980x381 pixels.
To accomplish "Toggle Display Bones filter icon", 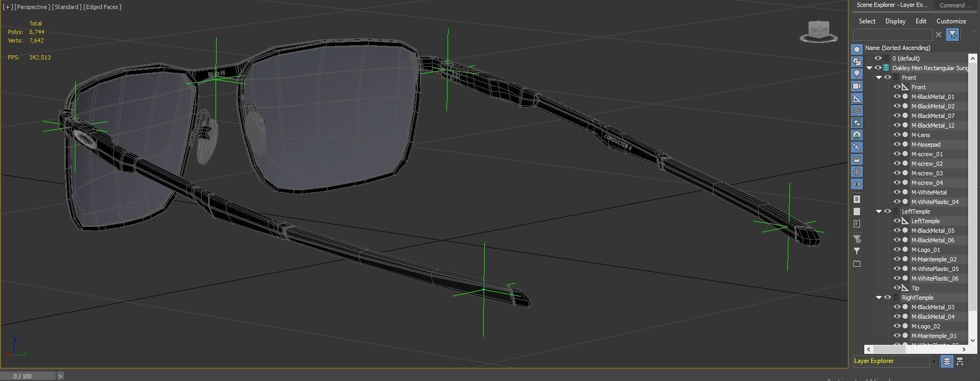I will 856,147.
